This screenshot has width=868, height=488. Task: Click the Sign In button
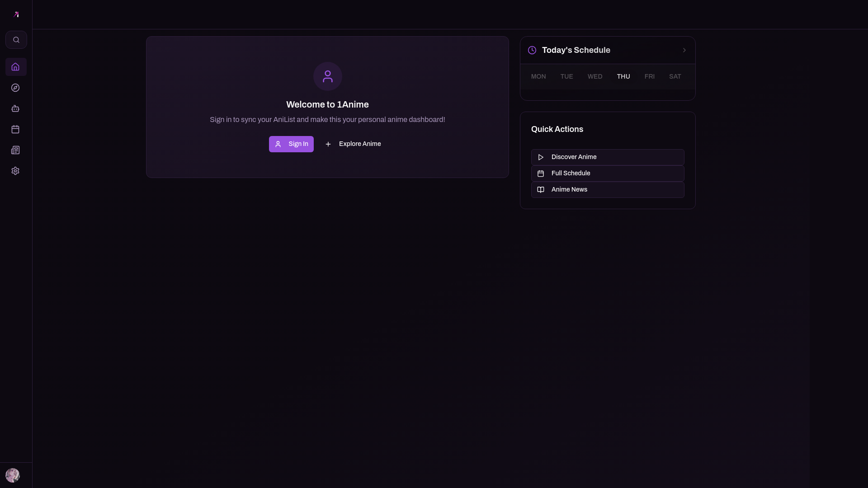click(291, 144)
